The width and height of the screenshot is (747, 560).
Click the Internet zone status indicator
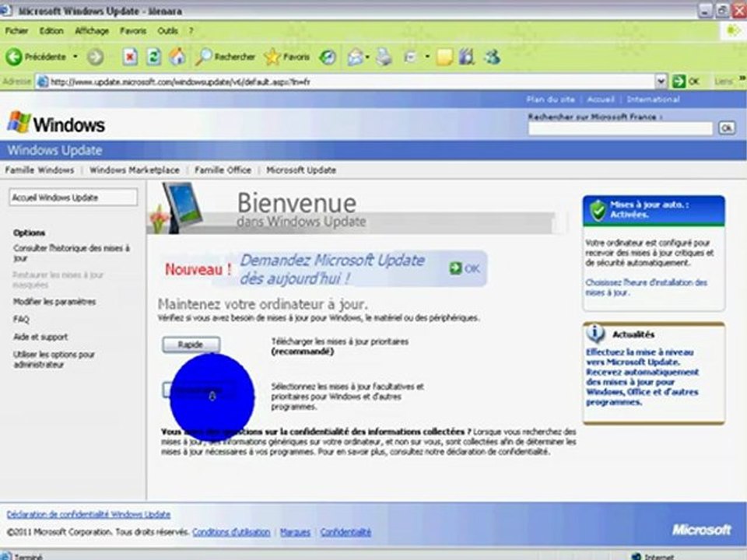[653, 556]
